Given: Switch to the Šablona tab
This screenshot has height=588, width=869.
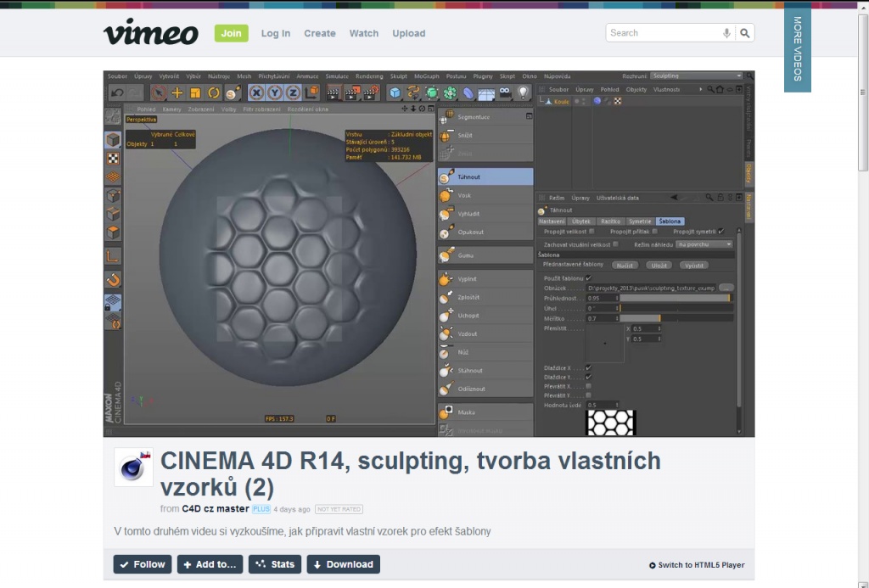Looking at the screenshot, I should 670,221.
